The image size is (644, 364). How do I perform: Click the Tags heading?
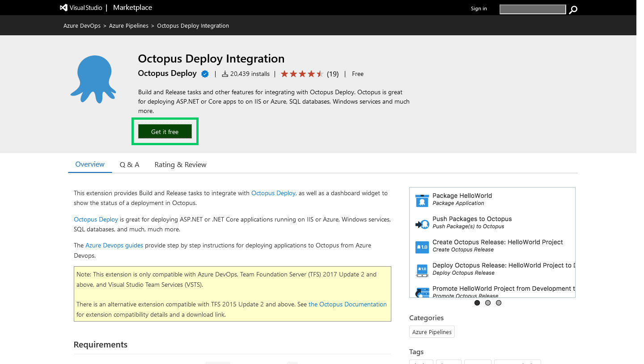[x=416, y=352]
